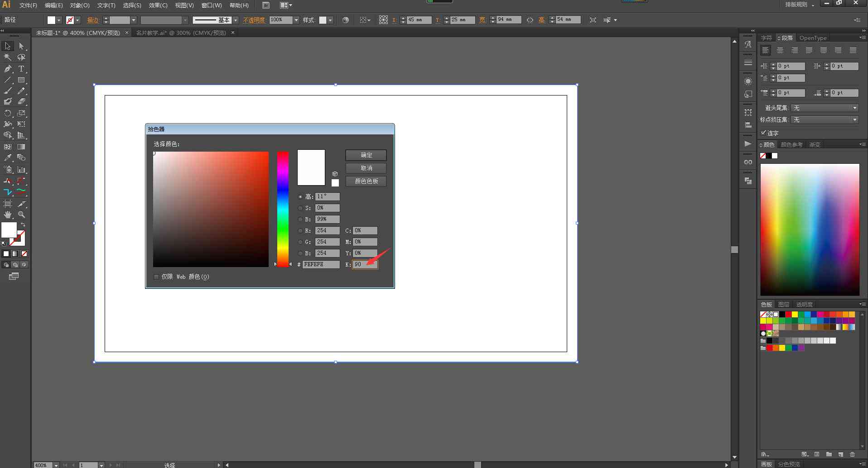Select the Rectangle tool
Image resolution: width=868 pixels, height=468 pixels.
click(x=21, y=80)
